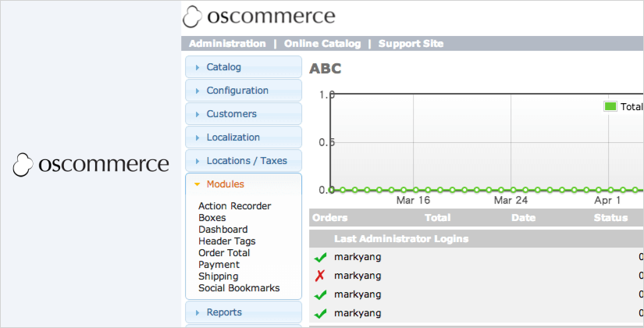The image size is (644, 328).
Task: Open the Support Site link
Action: pos(411,44)
